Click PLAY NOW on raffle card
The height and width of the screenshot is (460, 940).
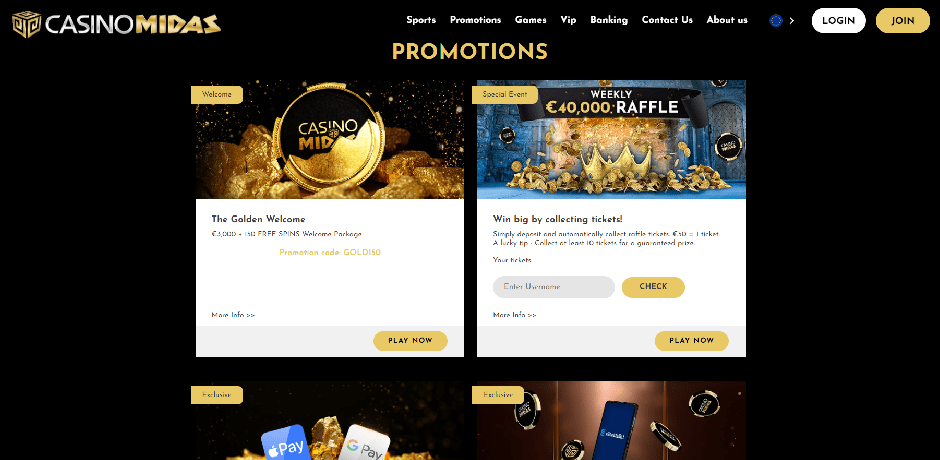691,341
